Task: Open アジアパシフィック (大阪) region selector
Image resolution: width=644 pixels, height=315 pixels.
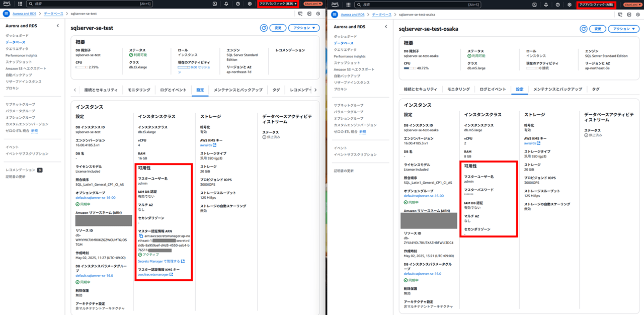Action: click(597, 4)
